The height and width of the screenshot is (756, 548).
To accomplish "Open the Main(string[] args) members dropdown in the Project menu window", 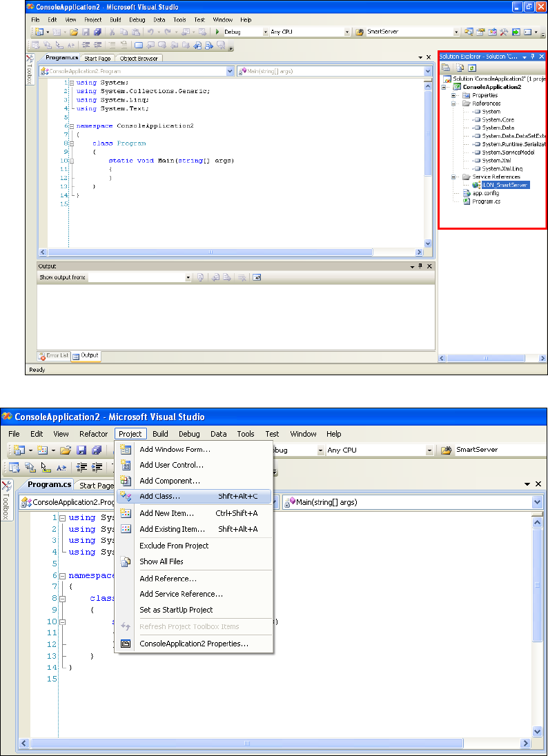I will point(538,502).
